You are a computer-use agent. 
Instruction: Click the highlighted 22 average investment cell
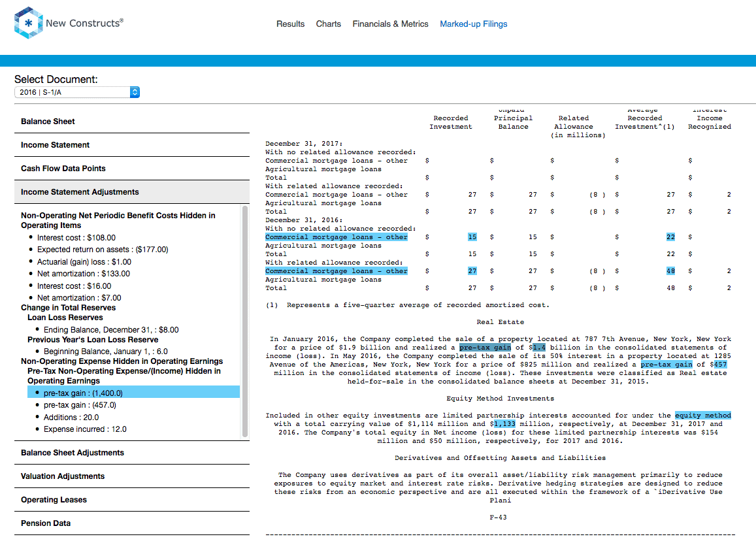pyautogui.click(x=670, y=237)
